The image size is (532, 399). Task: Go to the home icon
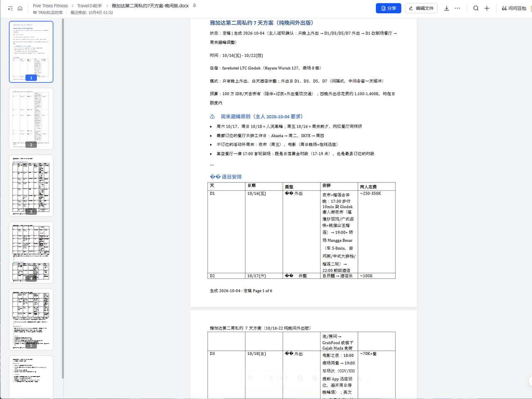coord(20,8)
